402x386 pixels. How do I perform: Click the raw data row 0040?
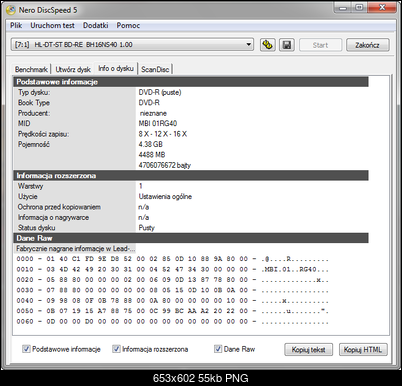172,300
